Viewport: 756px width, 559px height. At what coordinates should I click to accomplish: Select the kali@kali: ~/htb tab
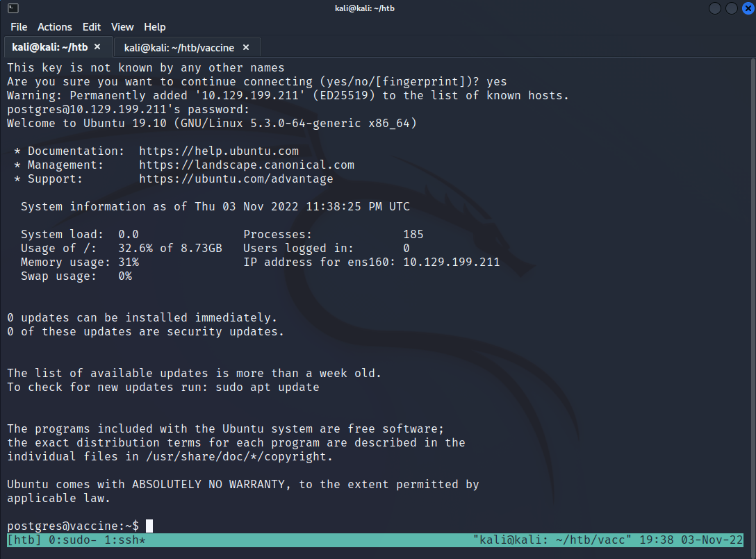[x=49, y=47]
